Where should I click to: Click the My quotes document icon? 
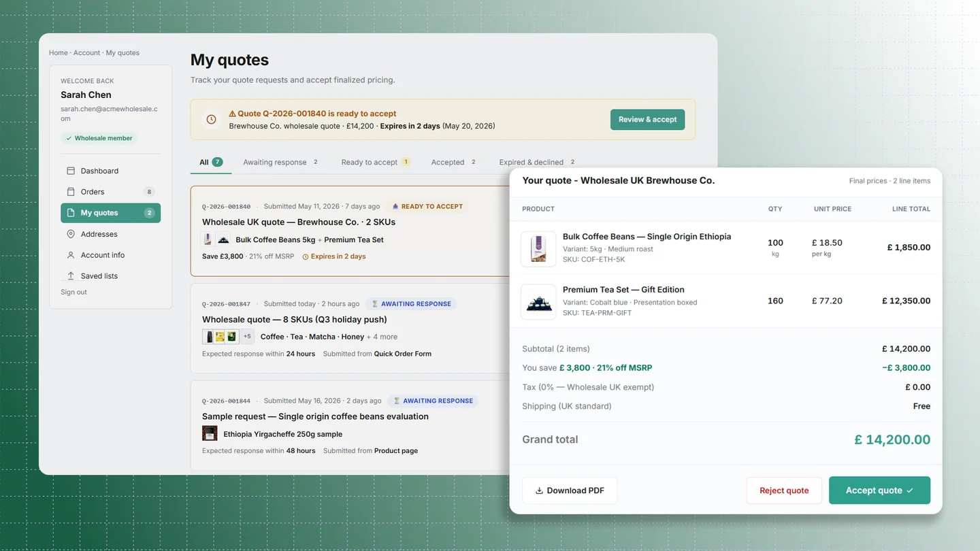(x=71, y=213)
